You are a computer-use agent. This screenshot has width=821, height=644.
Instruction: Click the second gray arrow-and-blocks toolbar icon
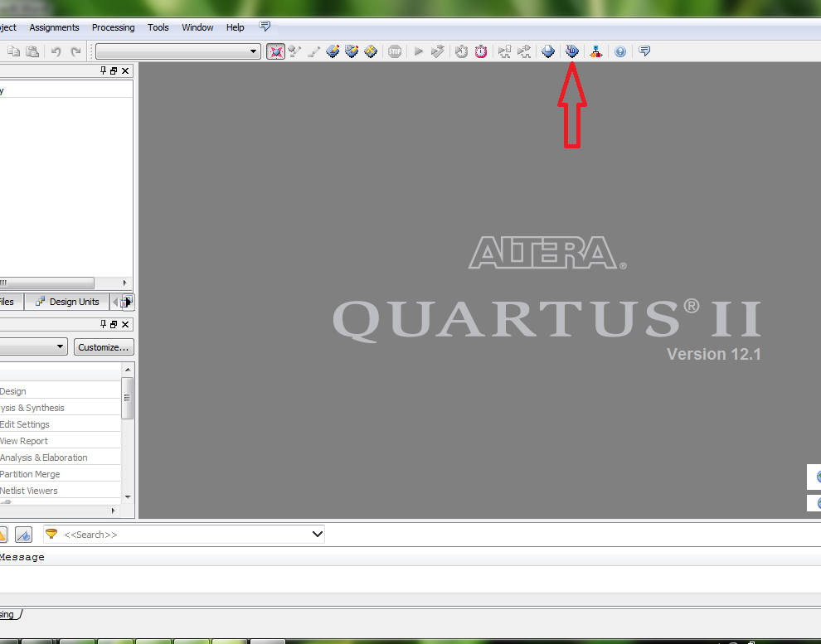(x=523, y=51)
